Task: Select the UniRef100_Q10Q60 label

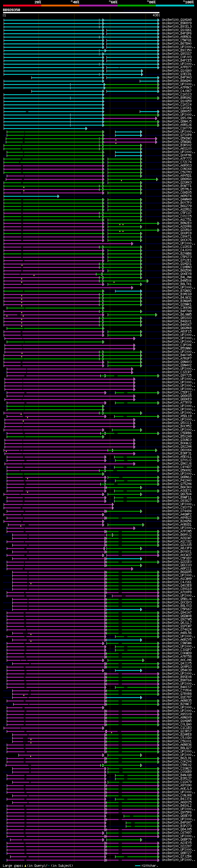Action: tap(176, 71)
